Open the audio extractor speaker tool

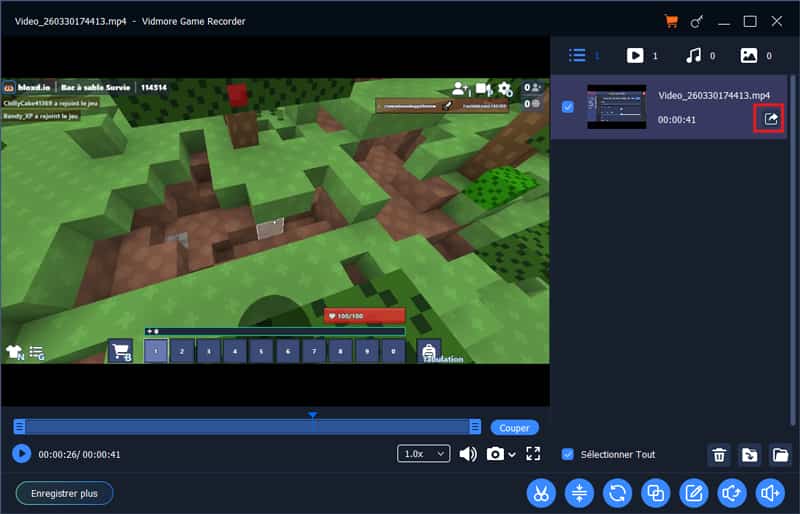pyautogui.click(x=732, y=493)
